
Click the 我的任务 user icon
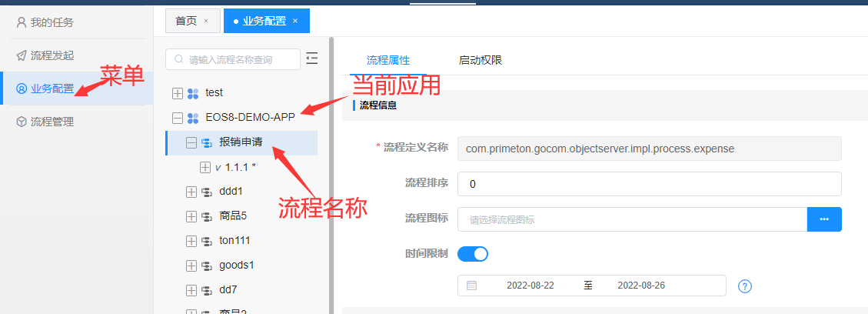tap(22, 22)
